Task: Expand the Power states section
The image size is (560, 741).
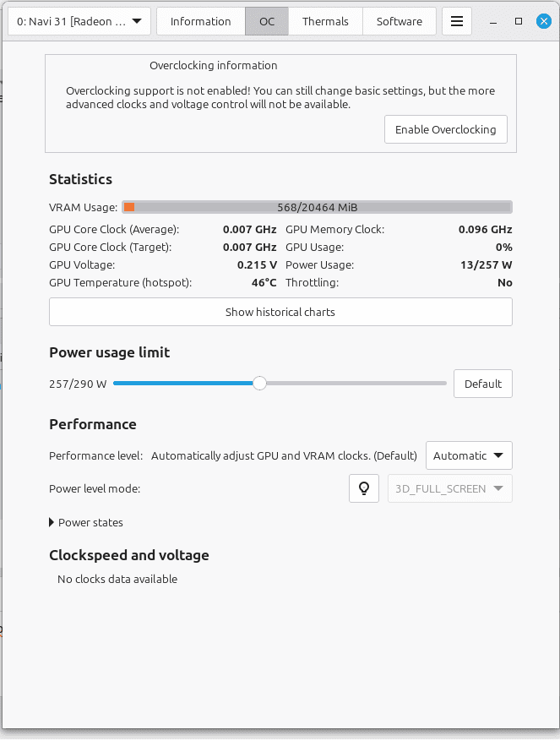Action: click(86, 522)
